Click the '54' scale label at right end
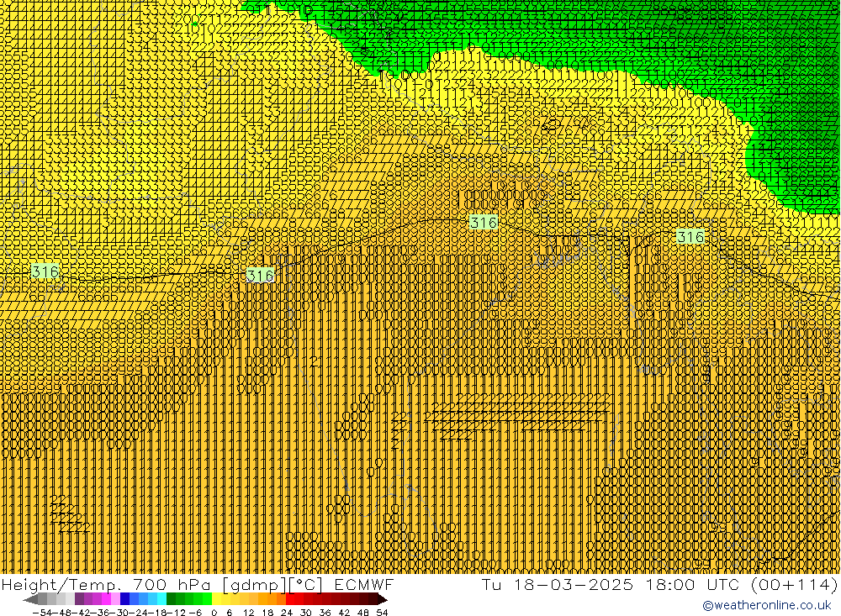The image size is (841, 616). 382,613
